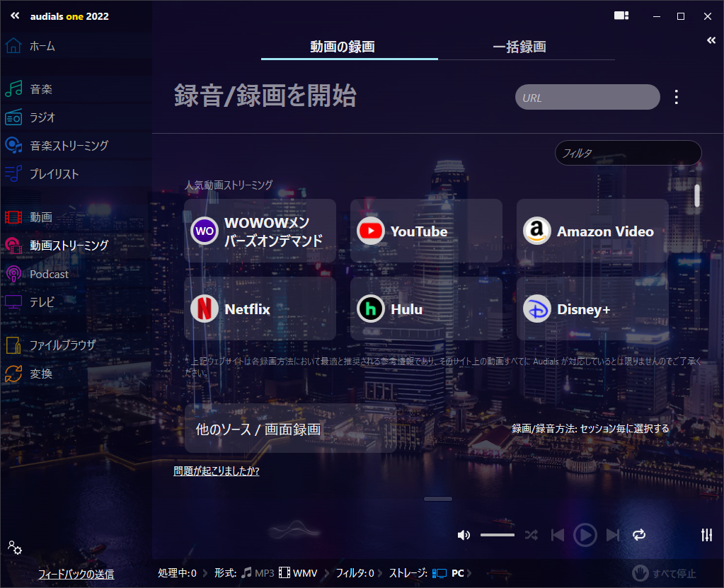Open the Amazon Video recording tile
The height and width of the screenshot is (588, 724).
592,231
